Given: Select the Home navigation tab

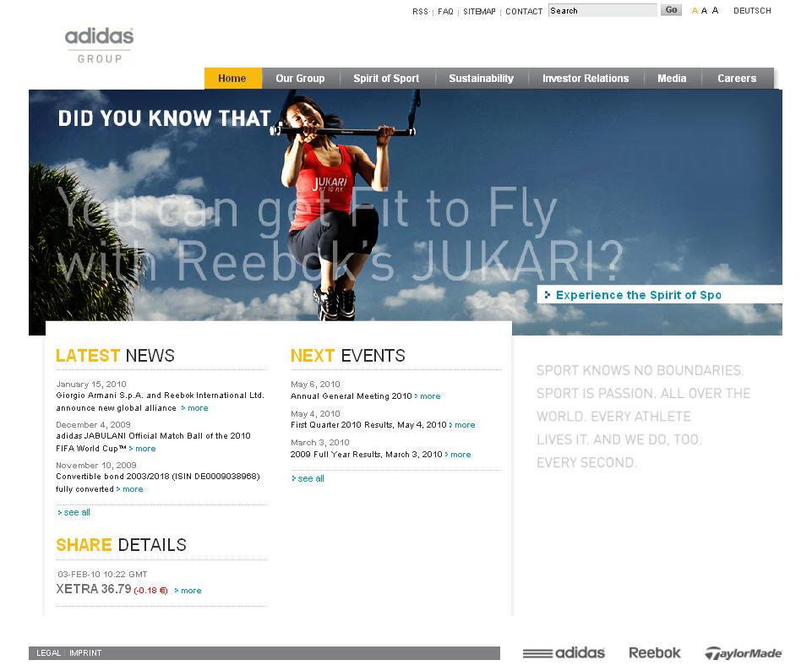Looking at the screenshot, I should [232, 79].
